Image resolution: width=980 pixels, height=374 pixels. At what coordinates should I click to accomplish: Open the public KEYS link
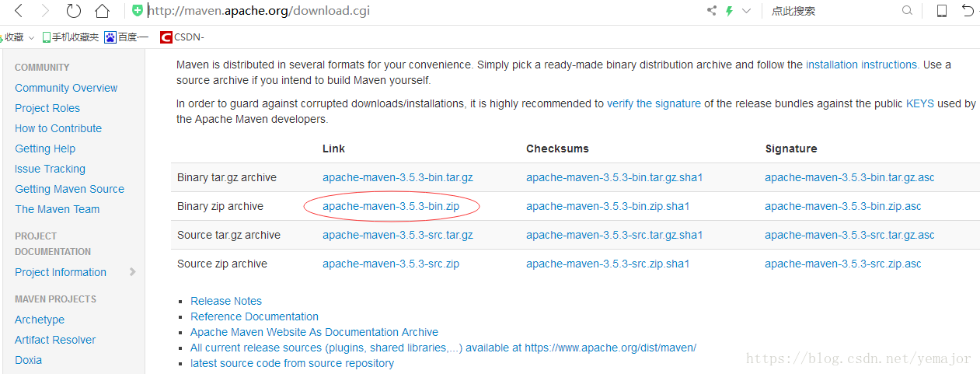pyautogui.click(x=920, y=103)
